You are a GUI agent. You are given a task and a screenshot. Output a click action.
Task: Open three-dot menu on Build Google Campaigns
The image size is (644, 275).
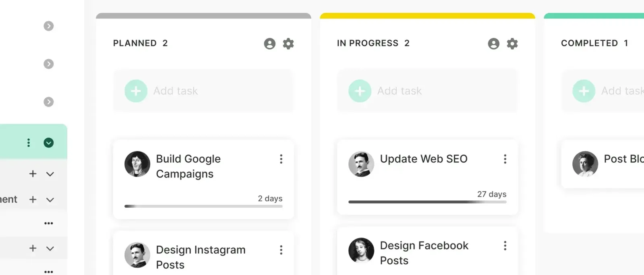[x=281, y=159]
